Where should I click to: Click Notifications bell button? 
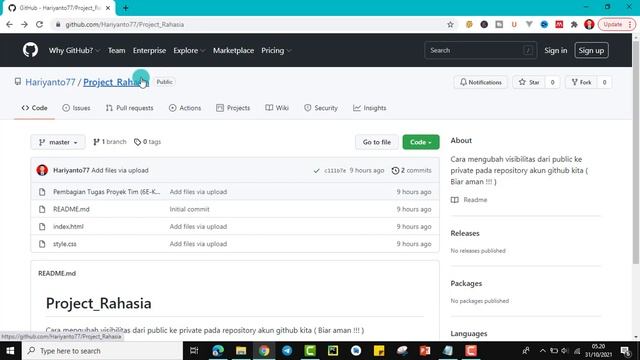point(480,82)
